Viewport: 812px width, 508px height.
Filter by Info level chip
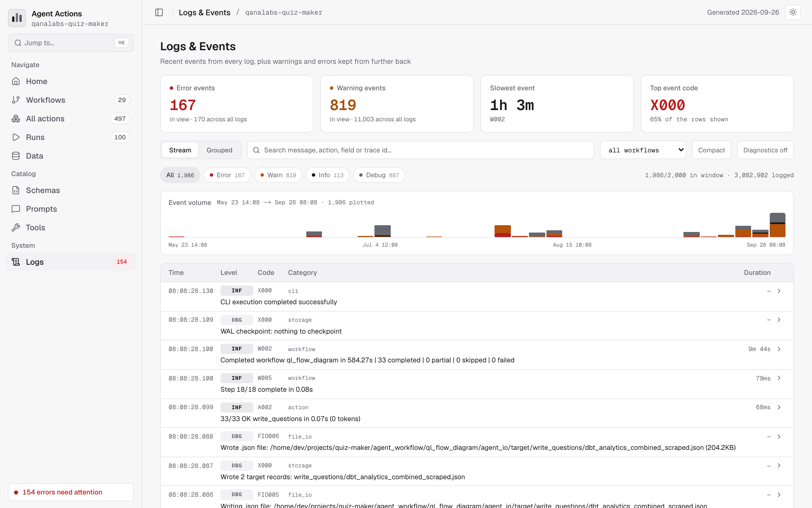[328, 175]
